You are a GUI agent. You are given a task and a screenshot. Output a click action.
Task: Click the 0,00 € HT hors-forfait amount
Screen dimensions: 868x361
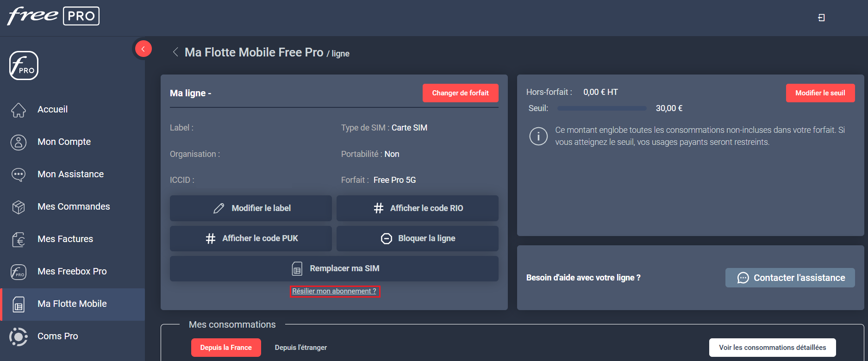tap(600, 92)
